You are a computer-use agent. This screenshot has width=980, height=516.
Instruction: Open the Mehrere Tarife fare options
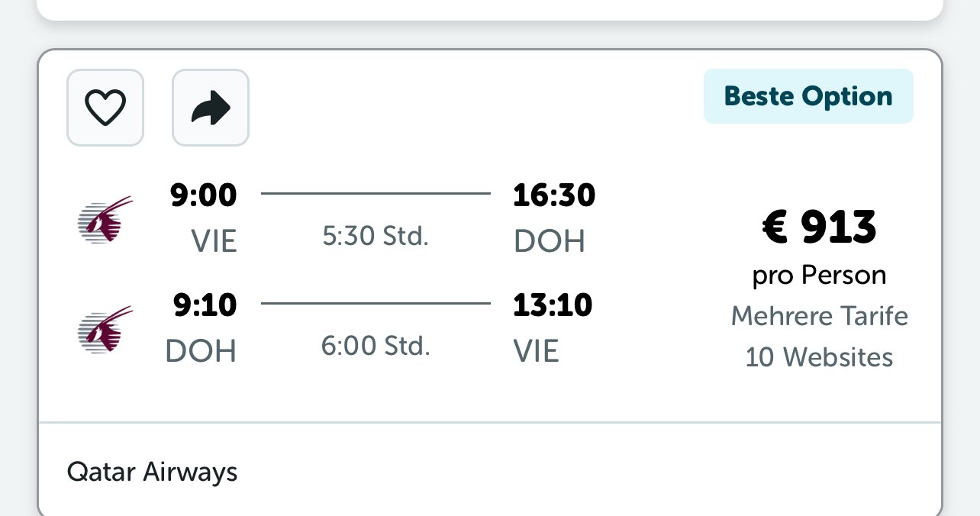(820, 316)
